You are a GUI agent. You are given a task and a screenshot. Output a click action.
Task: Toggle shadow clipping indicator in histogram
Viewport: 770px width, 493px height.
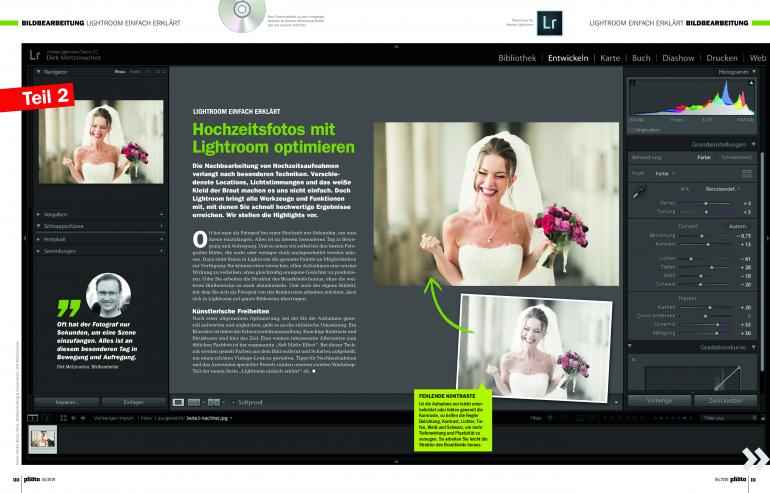click(x=632, y=83)
